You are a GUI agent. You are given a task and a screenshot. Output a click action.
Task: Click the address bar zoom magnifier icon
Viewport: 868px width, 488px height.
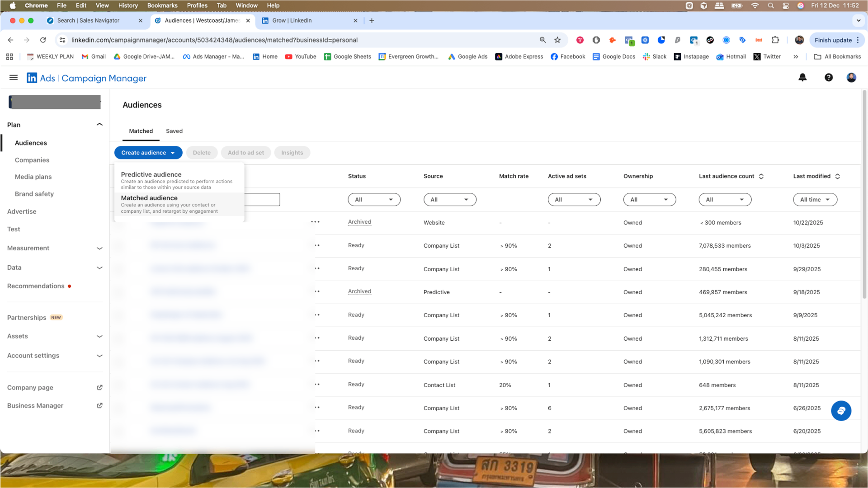542,40
